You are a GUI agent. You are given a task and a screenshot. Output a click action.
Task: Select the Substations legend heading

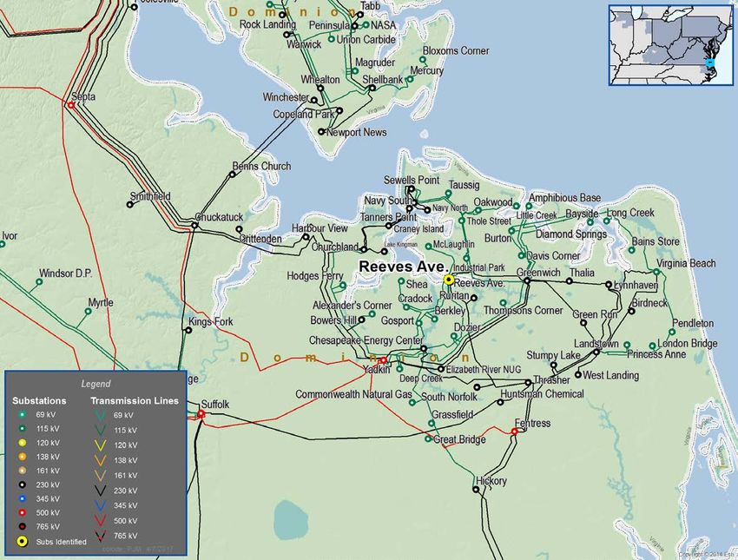click(39, 401)
